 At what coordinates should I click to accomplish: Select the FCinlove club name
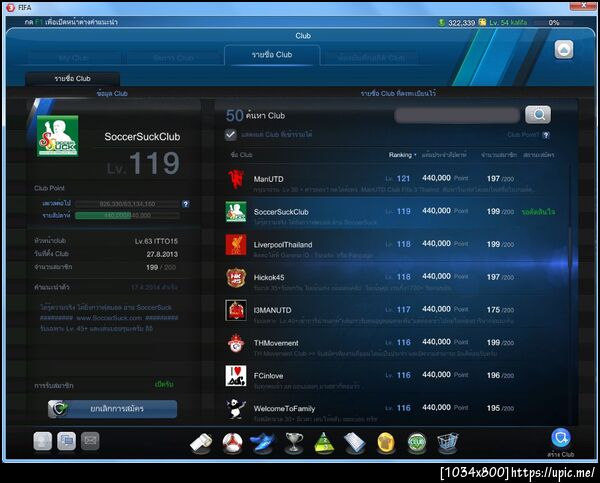click(x=269, y=376)
